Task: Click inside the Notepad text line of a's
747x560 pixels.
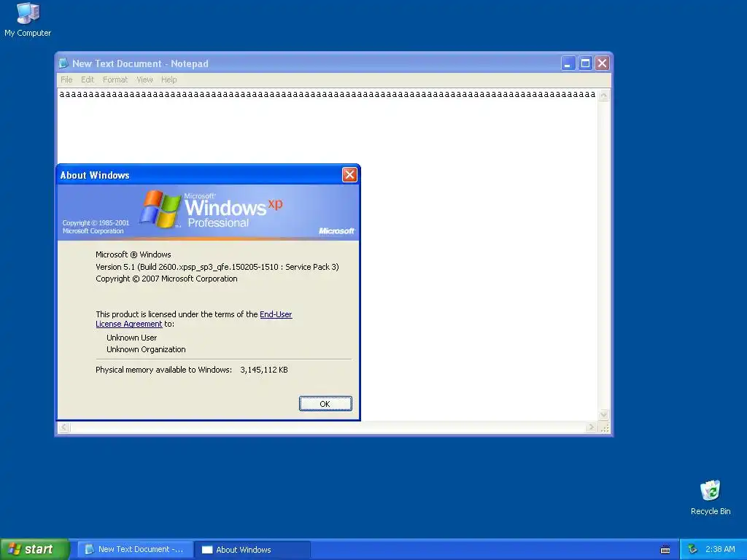Action: pos(328,94)
